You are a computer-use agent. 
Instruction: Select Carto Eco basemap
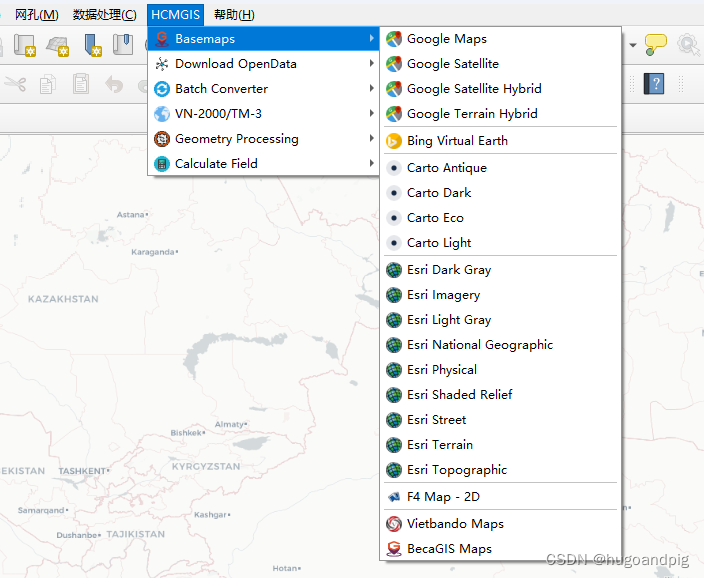coord(500,218)
